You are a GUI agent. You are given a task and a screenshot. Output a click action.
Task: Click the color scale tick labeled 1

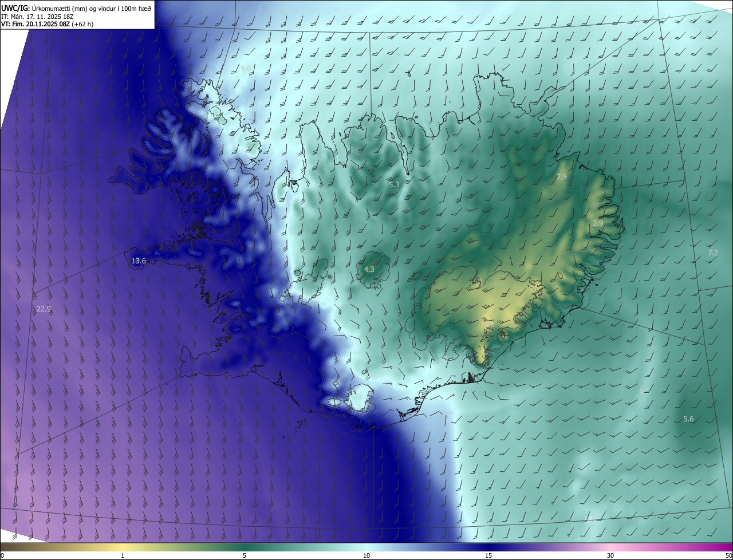pos(123,555)
